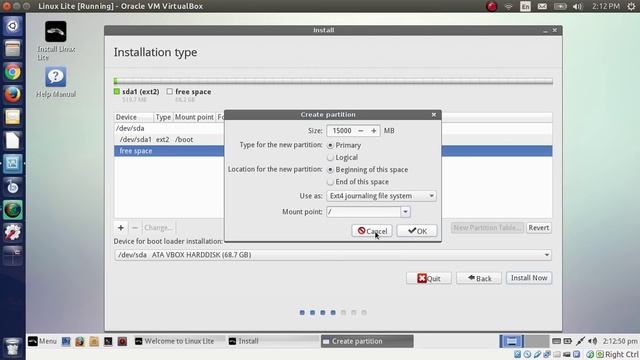Screen dimensions: 640x360
Task: Open the workspace switcher in the dock
Action: (x=13, y=256)
